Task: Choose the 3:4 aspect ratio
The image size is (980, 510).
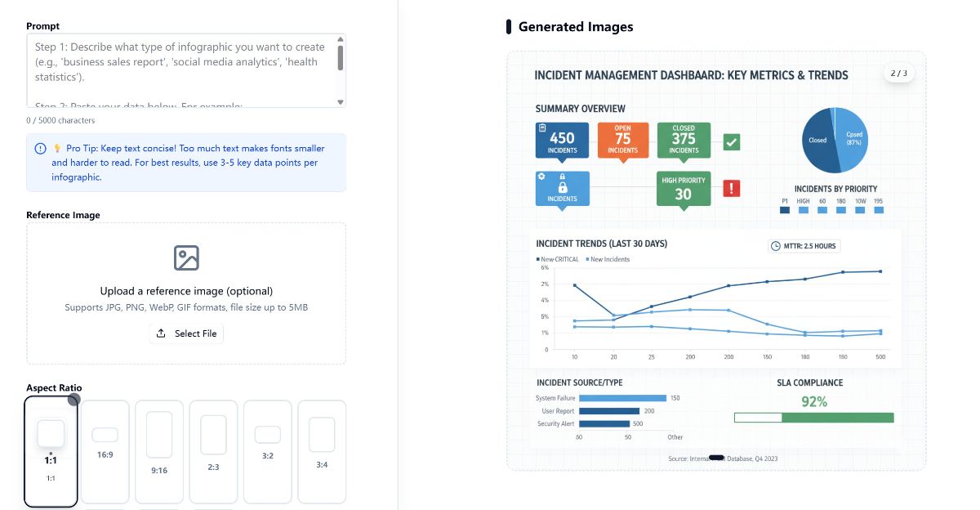Action: pos(322,451)
